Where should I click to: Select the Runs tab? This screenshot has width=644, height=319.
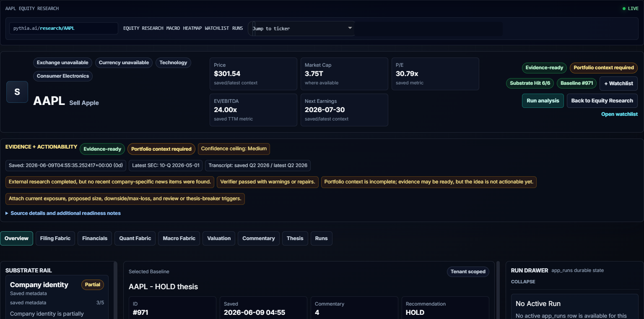(x=322, y=238)
